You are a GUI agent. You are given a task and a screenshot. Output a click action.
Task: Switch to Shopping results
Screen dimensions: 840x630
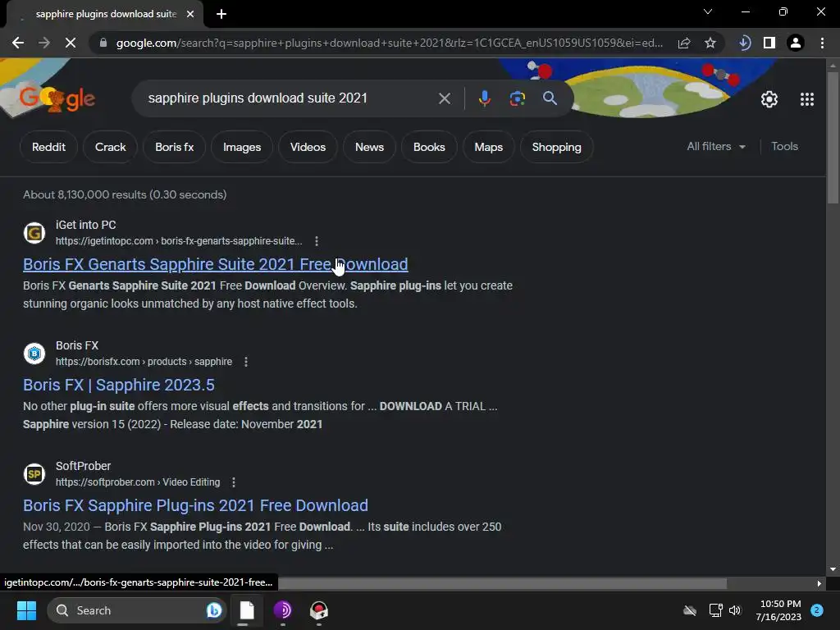[x=556, y=147]
